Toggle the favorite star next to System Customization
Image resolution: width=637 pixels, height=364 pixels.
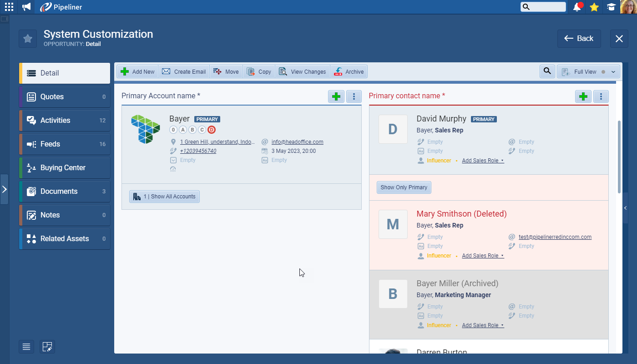coord(28,39)
